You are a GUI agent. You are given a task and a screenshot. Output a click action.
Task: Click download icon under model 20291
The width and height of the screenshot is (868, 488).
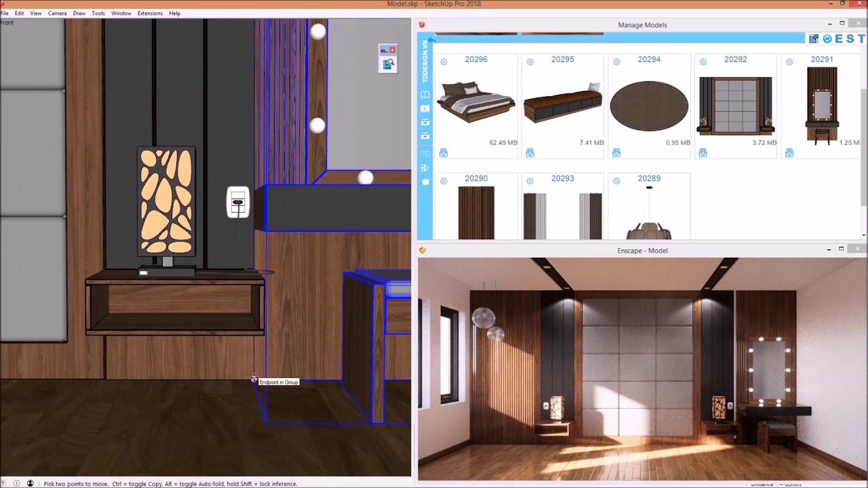click(789, 153)
